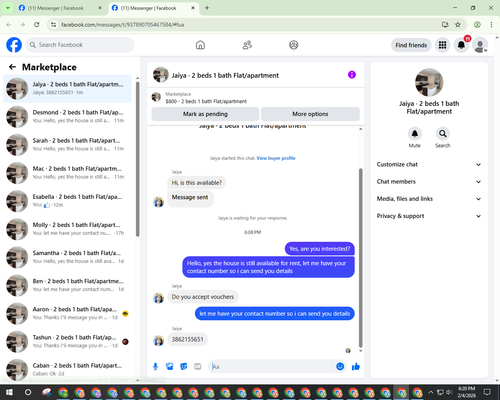Focus the Aa message input field
The height and width of the screenshot is (400, 500).
click(x=272, y=367)
